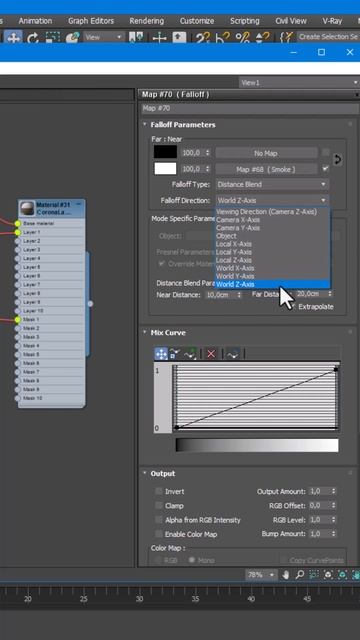
Task: Select the Move tool in main toolbar
Action: (13, 38)
